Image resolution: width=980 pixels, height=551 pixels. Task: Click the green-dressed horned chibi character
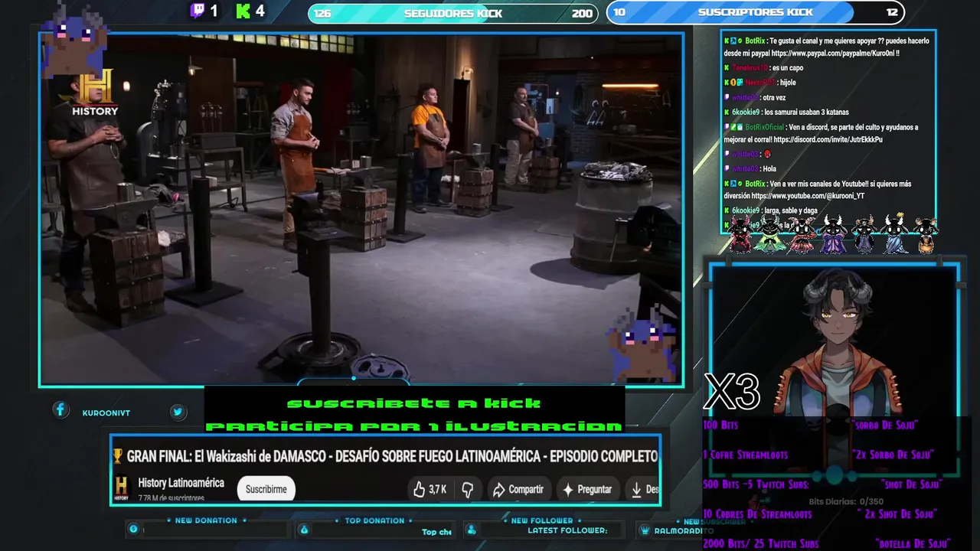click(x=770, y=234)
